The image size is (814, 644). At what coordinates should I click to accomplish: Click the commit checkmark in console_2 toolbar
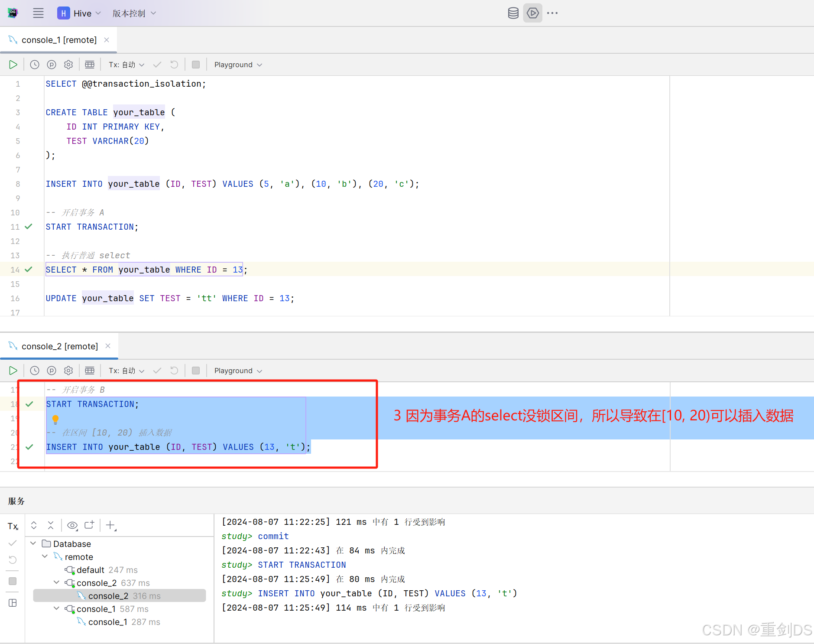(157, 371)
